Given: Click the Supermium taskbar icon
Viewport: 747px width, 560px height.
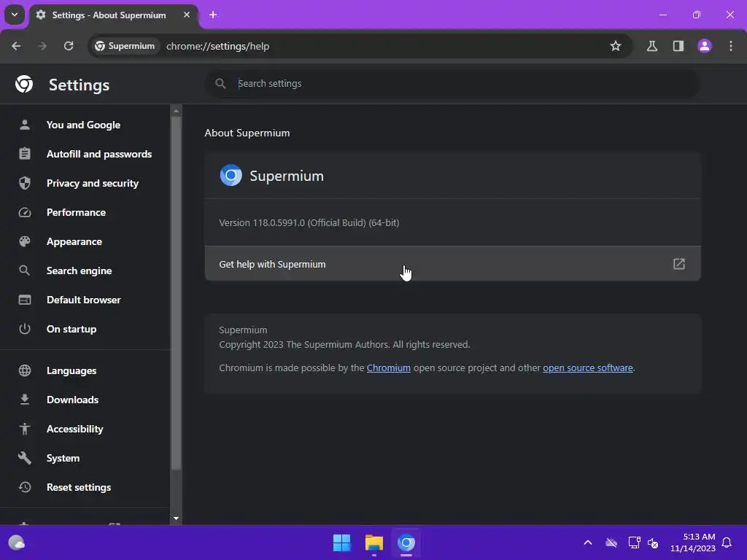Looking at the screenshot, I should click(x=406, y=542).
